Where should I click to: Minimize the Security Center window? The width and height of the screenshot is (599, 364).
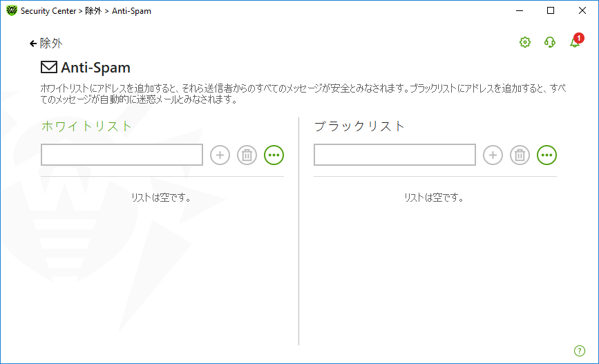[518, 11]
